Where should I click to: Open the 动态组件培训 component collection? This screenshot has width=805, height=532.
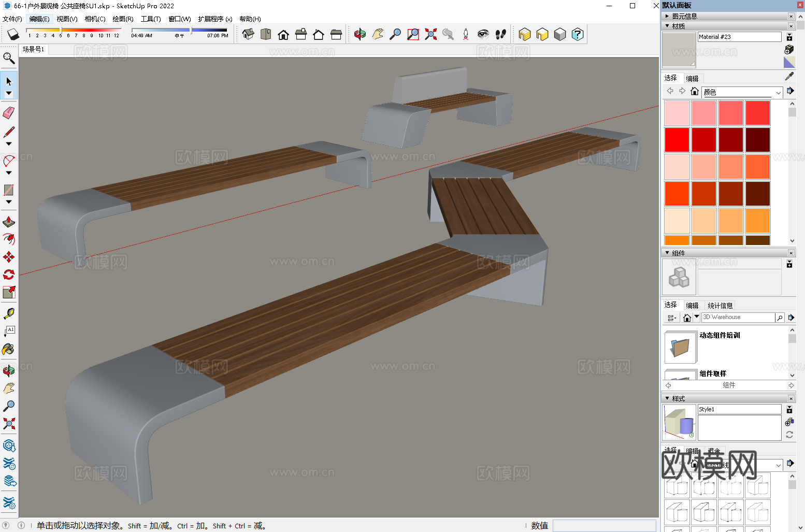681,347
